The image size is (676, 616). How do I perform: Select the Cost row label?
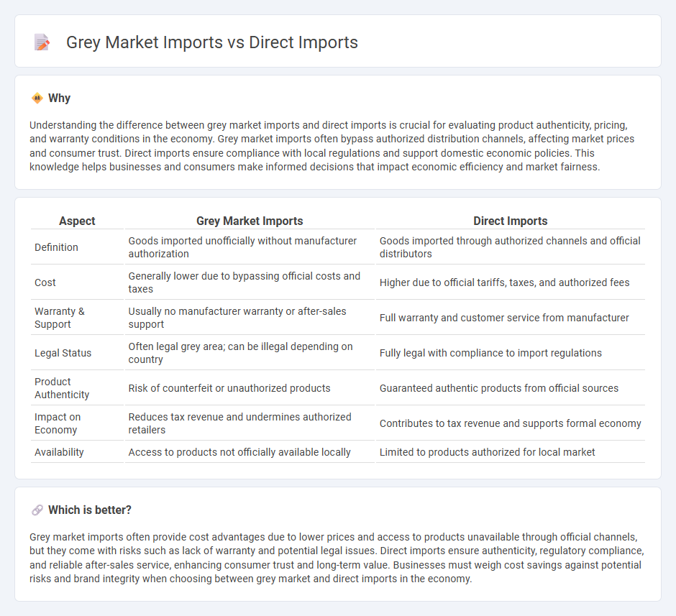[x=45, y=282]
